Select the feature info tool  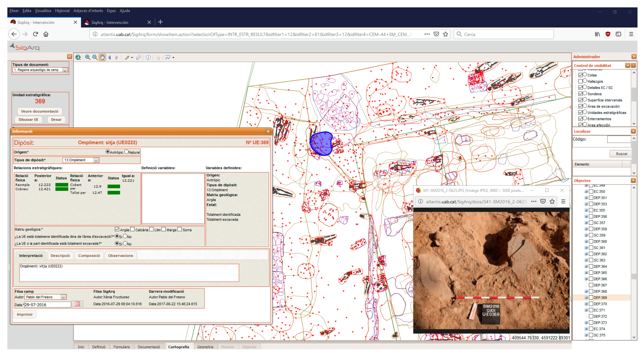(148, 58)
